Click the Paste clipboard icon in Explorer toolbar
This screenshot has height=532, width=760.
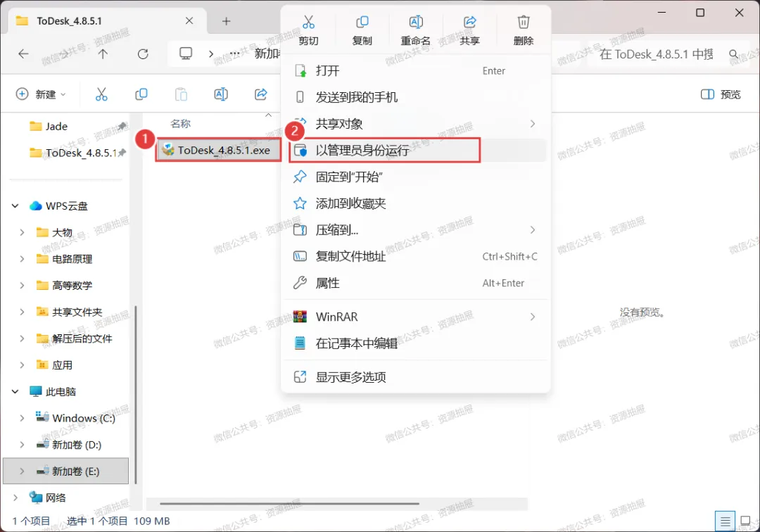pyautogui.click(x=181, y=94)
